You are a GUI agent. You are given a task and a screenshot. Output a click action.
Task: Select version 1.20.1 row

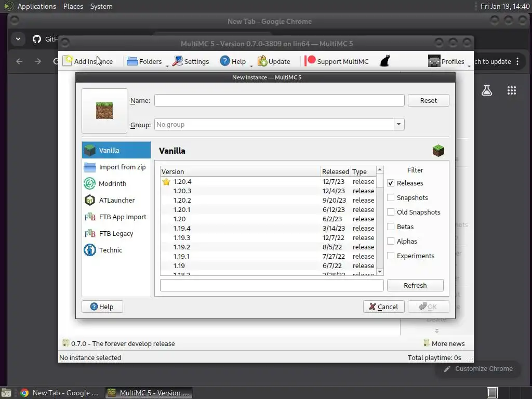pyautogui.click(x=268, y=210)
